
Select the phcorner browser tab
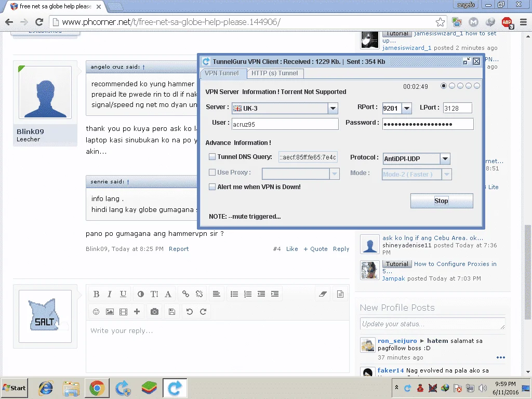pos(56,6)
